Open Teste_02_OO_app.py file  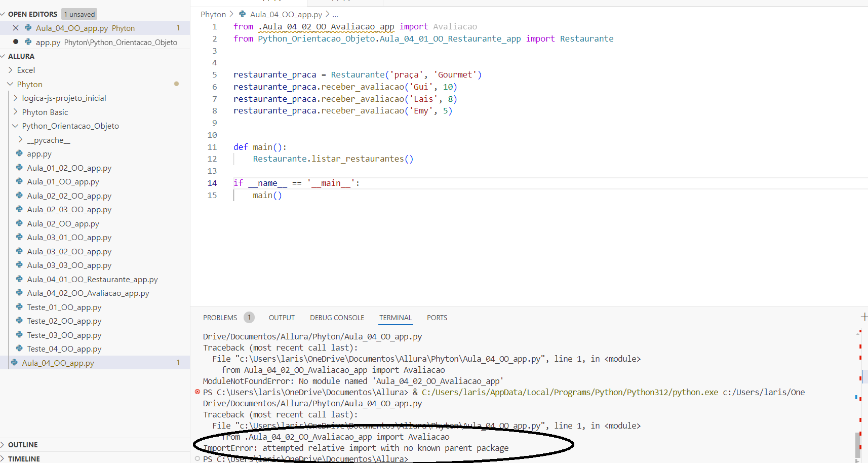click(x=64, y=321)
